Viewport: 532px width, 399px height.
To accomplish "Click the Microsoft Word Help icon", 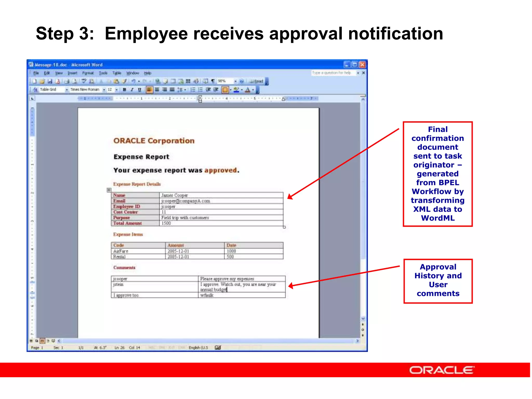I will (x=242, y=81).
